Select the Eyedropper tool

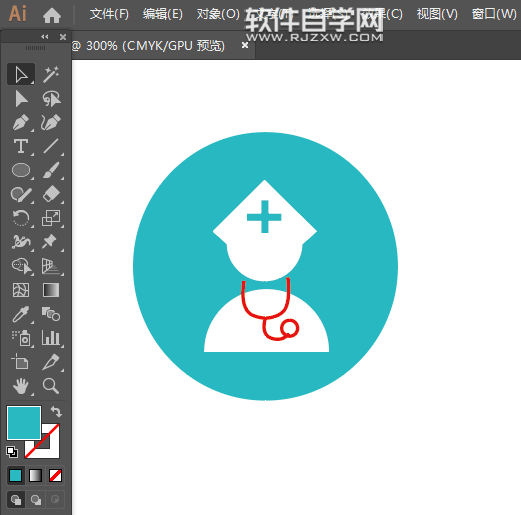pyautogui.click(x=21, y=314)
